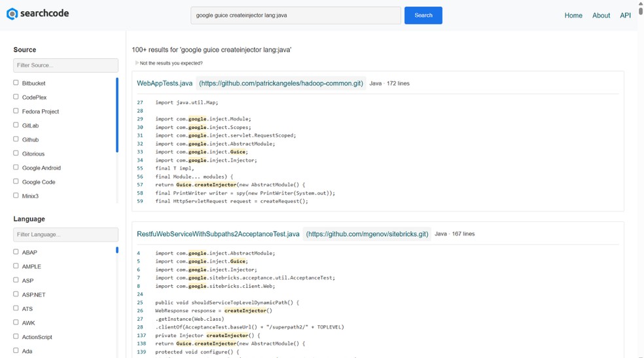
Task: Click the search query input field
Action: pyautogui.click(x=296, y=15)
